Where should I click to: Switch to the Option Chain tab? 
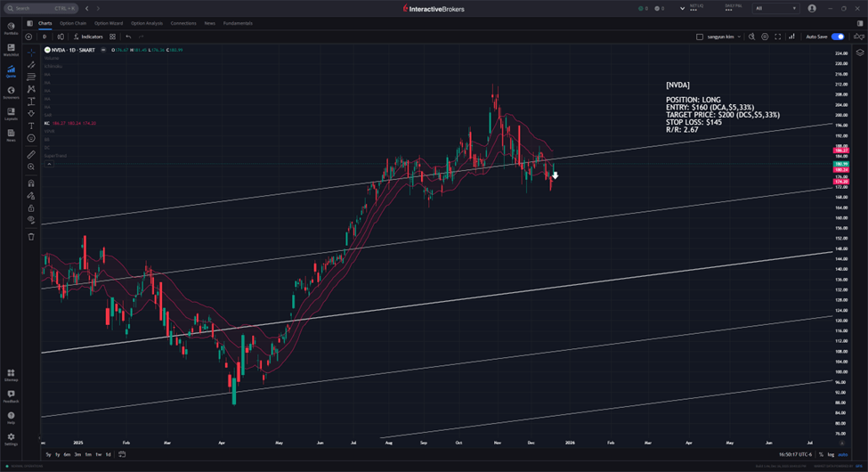72,23
